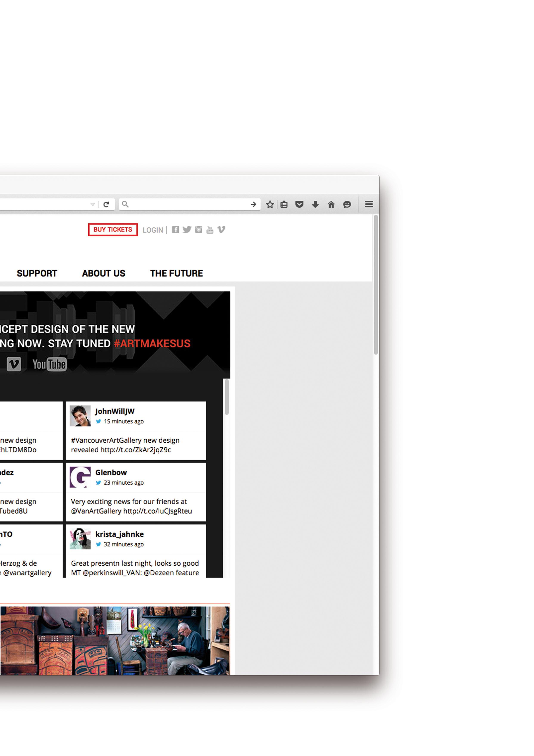Reload the page with refresh icon
The image size is (534, 756).
pyautogui.click(x=106, y=205)
